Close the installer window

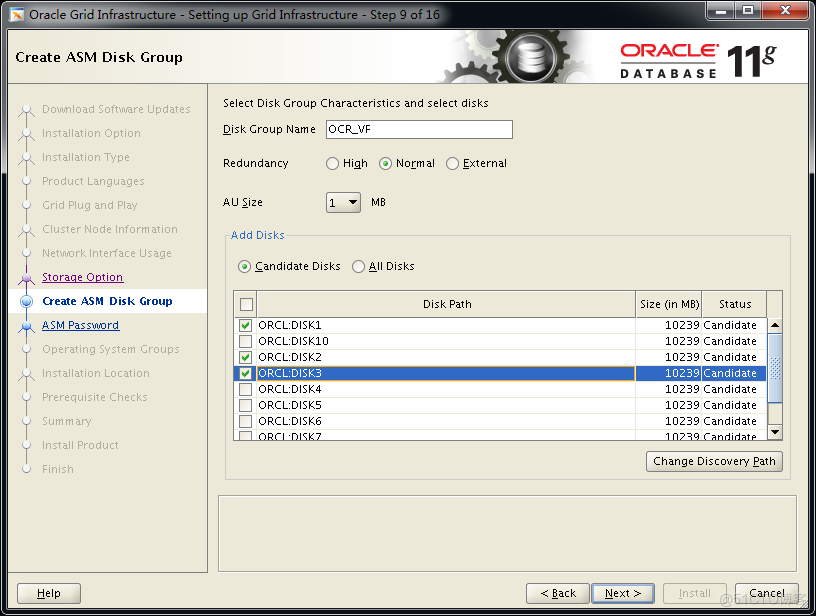[x=785, y=10]
